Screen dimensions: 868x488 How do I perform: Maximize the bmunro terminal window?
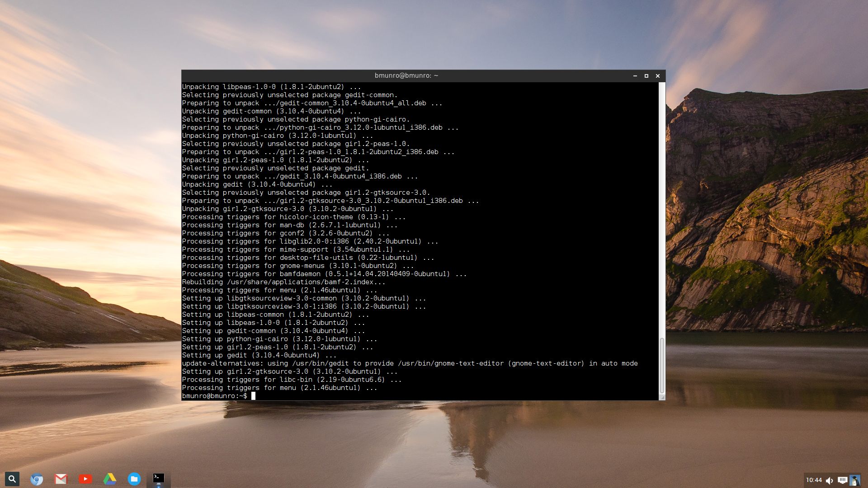coord(646,76)
